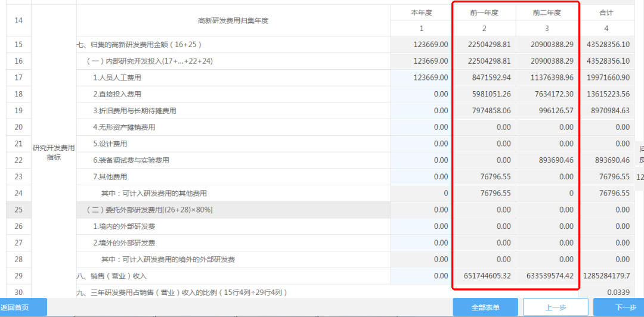Select 本年度 cell for 无形资产摊销费用

click(422, 127)
